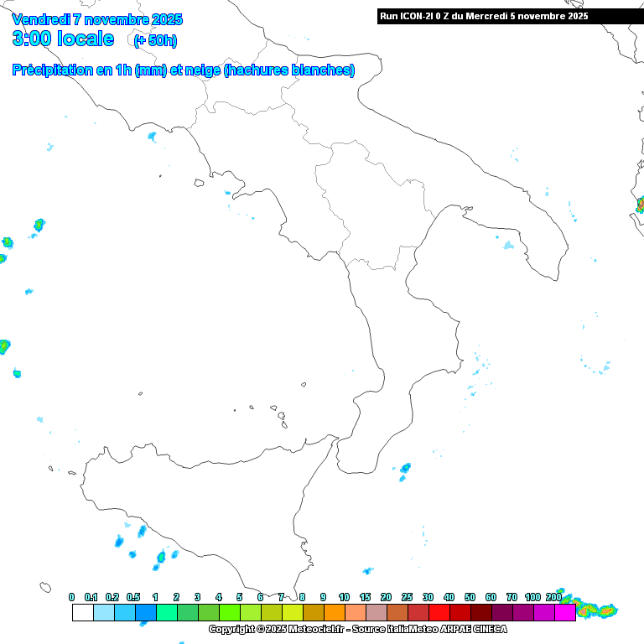Click the legend label '100'
Image resolution: width=644 pixels, height=644 pixels.
point(532,597)
